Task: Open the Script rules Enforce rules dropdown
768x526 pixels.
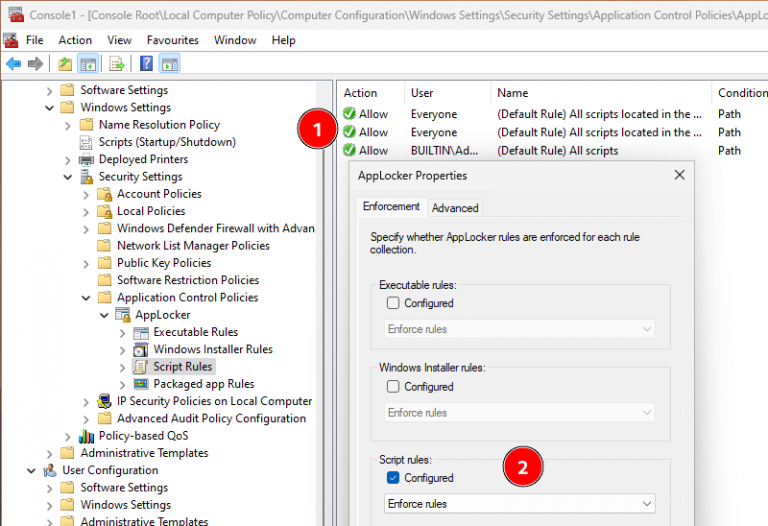Action: click(x=520, y=503)
